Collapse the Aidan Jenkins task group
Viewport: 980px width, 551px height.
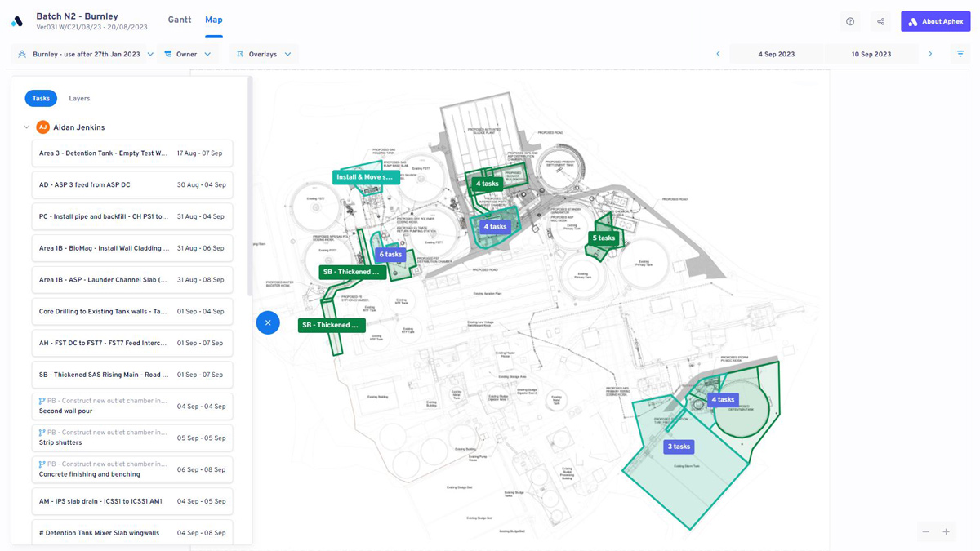[x=27, y=127]
